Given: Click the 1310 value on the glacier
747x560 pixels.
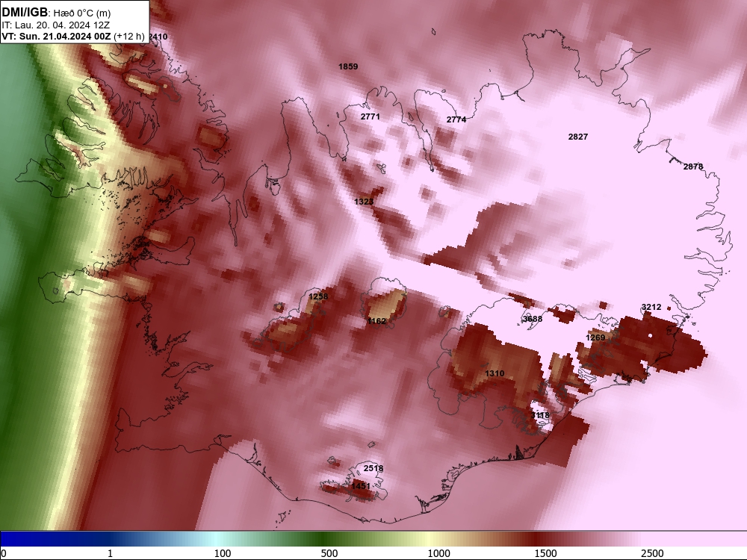Looking at the screenshot, I should tap(494, 374).
